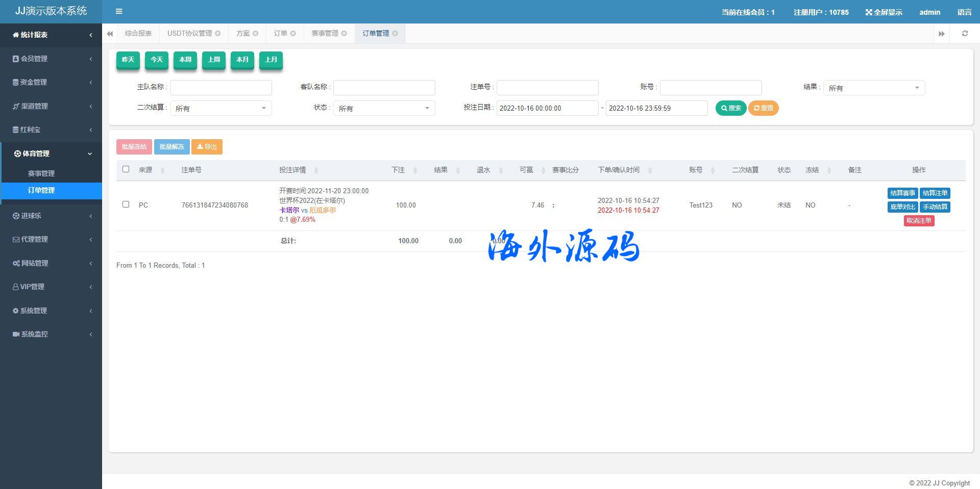Image resolution: width=980 pixels, height=489 pixels.
Task: Open the 二次结算 dropdown
Action: [x=220, y=108]
